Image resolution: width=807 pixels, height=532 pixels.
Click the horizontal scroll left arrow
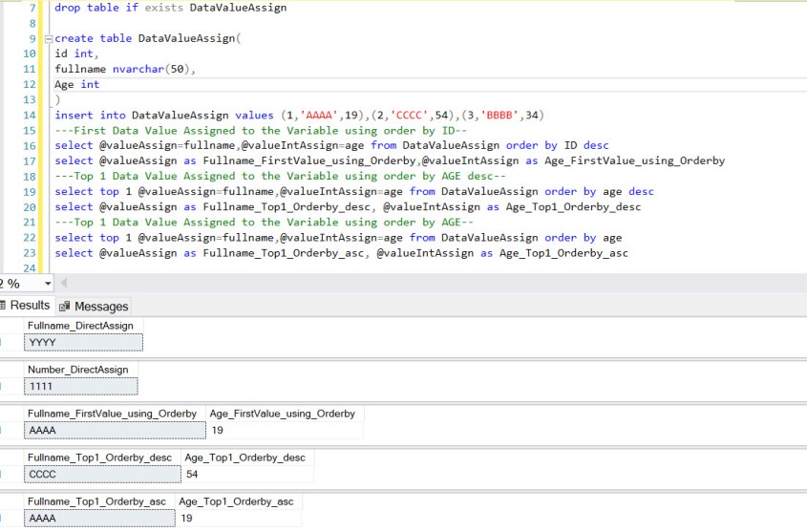pos(64,283)
